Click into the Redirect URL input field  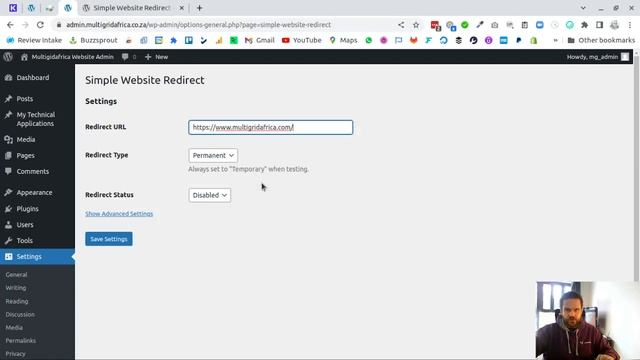271,127
